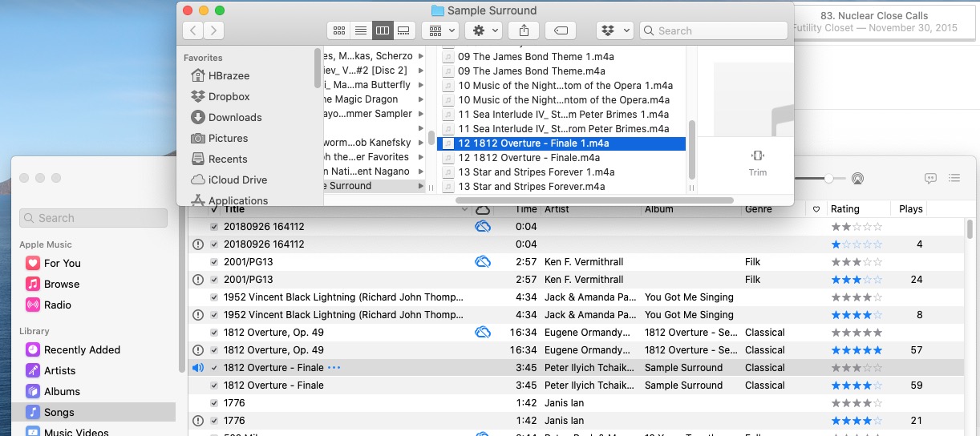Click the Trim quick action in preview
980x436 pixels.
pyautogui.click(x=758, y=162)
